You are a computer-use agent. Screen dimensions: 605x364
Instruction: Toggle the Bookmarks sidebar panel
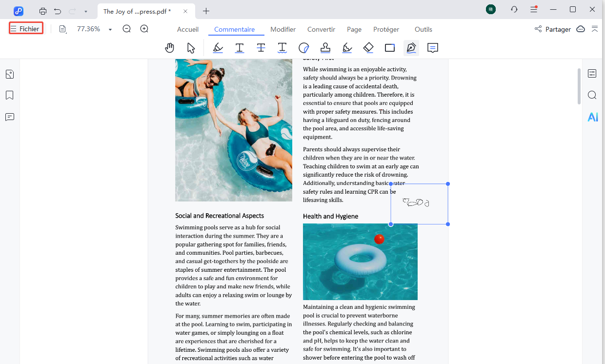tap(9, 95)
